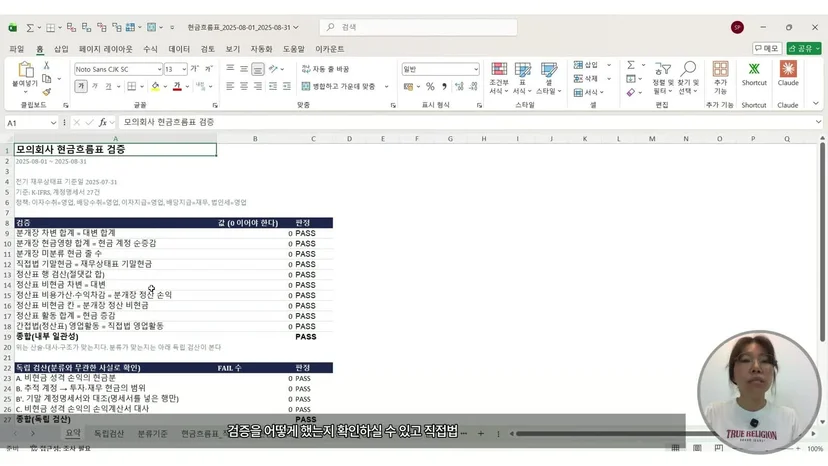The width and height of the screenshot is (828, 466).
Task: Expand the Name Box dropdown for A1
Action: 53,123
